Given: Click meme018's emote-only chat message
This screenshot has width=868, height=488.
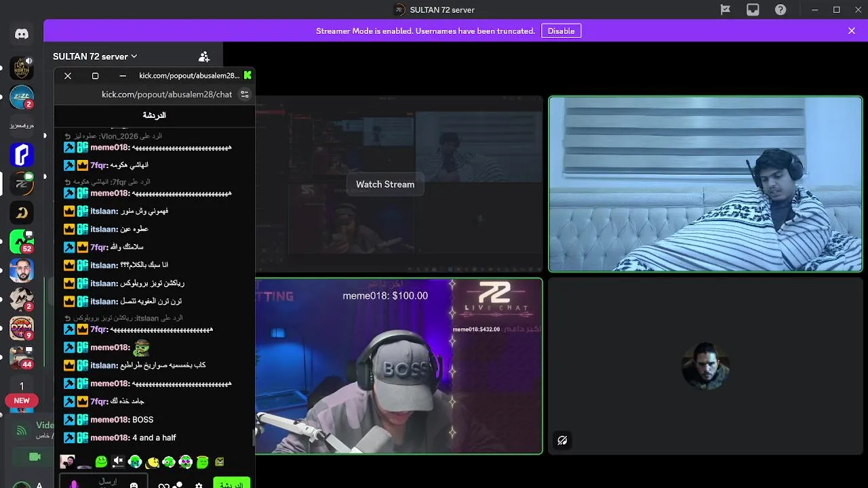Looking at the screenshot, I should point(106,347).
